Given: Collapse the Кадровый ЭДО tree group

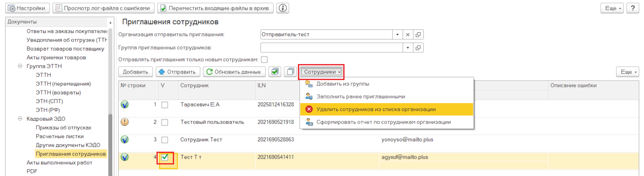Looking at the screenshot, I should click(x=20, y=119).
